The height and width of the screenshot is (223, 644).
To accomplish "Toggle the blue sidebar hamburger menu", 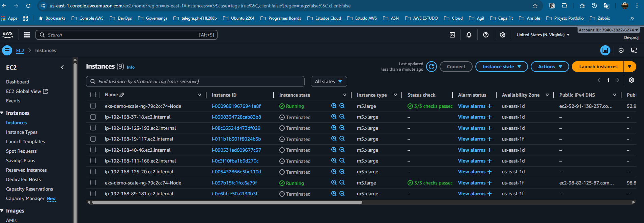I will 7,50.
